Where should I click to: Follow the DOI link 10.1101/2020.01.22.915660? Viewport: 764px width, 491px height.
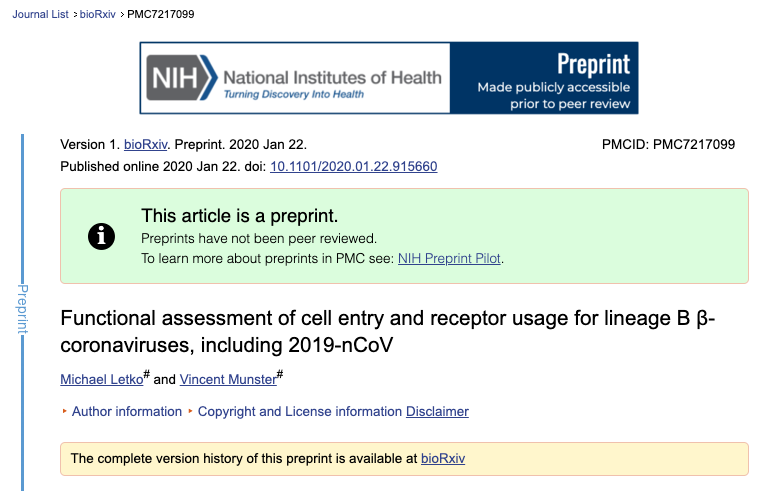click(353, 167)
